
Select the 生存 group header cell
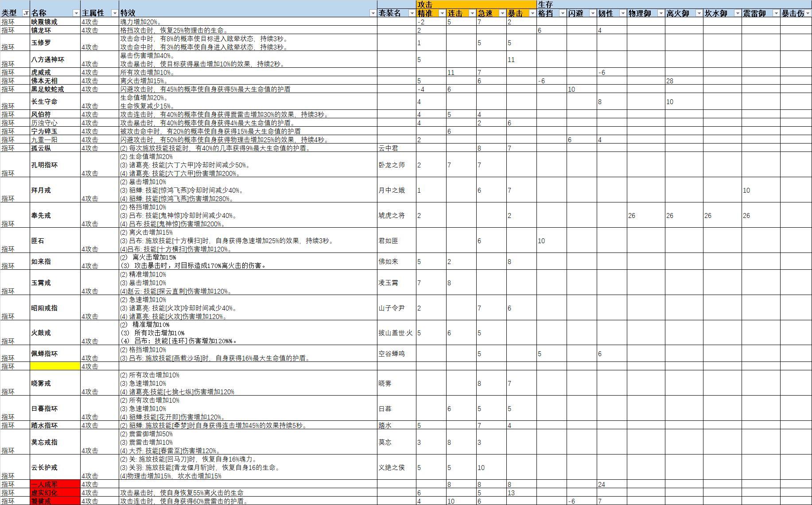(674, 4)
